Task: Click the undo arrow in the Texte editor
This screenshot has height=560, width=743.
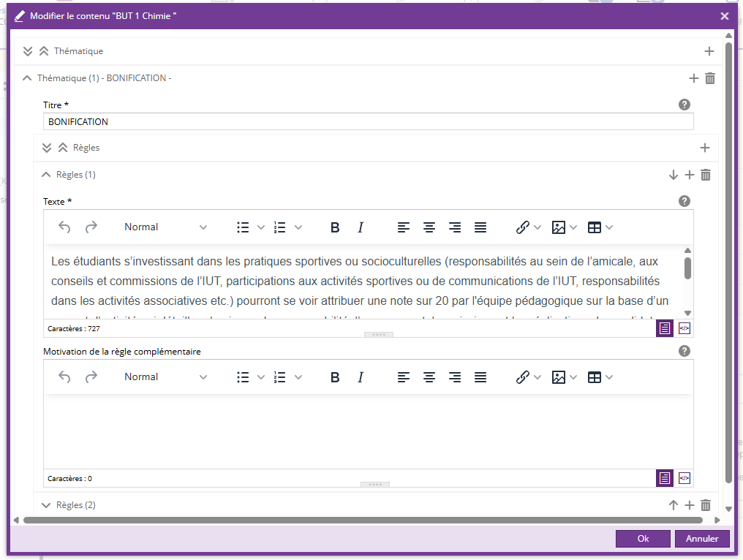Action: point(64,227)
